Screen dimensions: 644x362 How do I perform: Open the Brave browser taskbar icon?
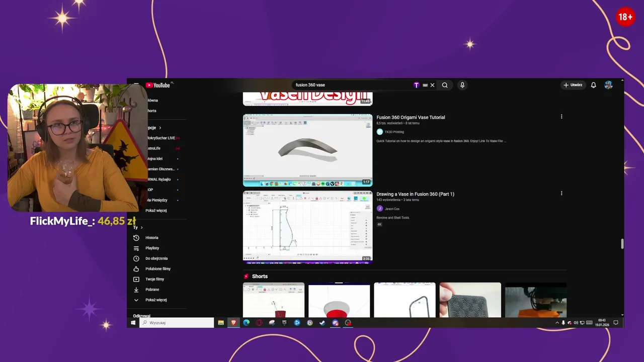click(233, 323)
